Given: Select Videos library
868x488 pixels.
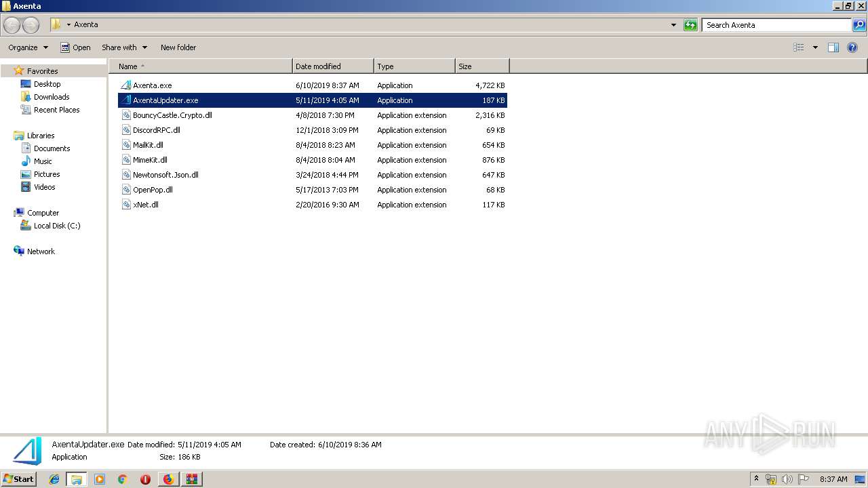Looking at the screenshot, I should [x=45, y=187].
